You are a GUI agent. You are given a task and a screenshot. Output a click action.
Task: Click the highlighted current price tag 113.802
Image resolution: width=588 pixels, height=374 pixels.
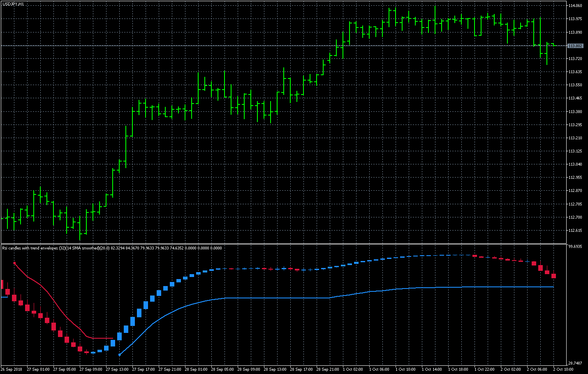click(575, 46)
